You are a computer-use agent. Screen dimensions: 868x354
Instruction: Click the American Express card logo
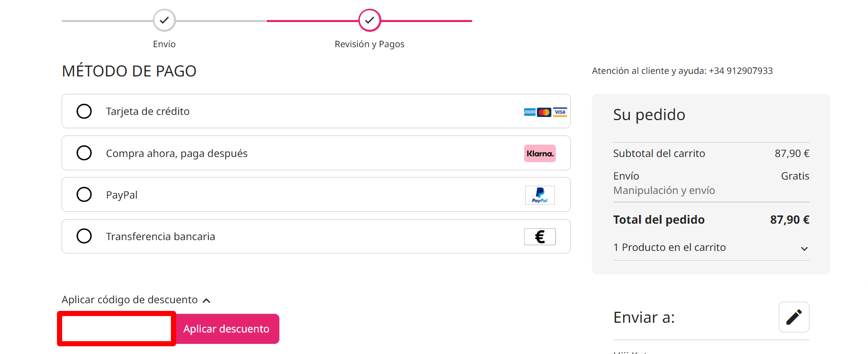tap(530, 112)
